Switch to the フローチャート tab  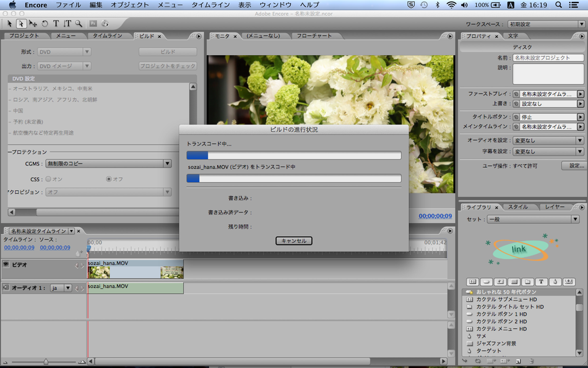(314, 36)
